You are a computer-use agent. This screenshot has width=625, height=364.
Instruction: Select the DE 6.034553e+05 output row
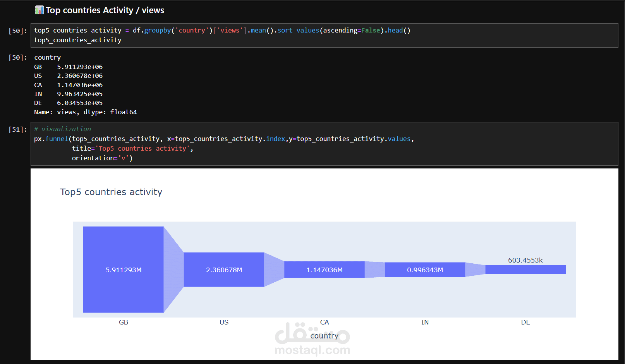click(68, 103)
